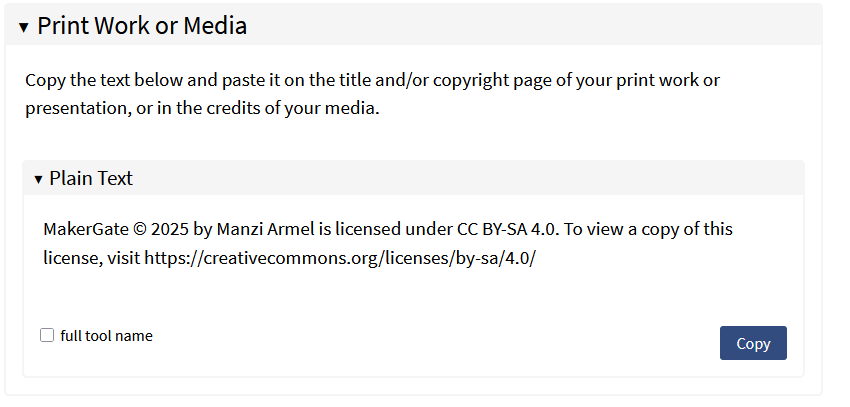Click the author name Manzi Armel
The height and width of the screenshot is (407, 850).
click(x=266, y=229)
